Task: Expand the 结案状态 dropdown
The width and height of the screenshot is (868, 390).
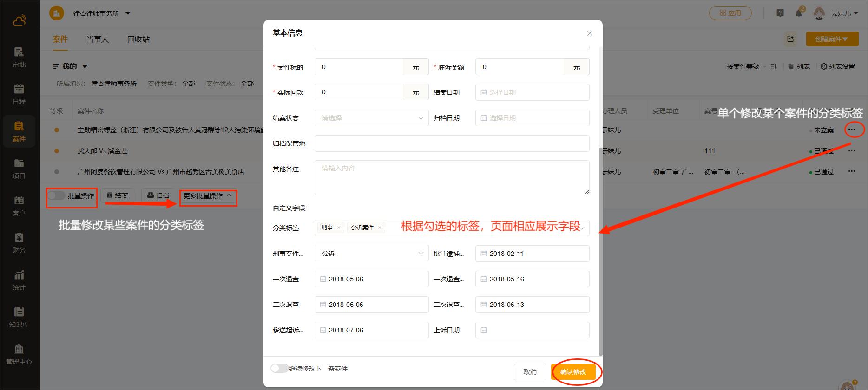Action: tap(371, 118)
